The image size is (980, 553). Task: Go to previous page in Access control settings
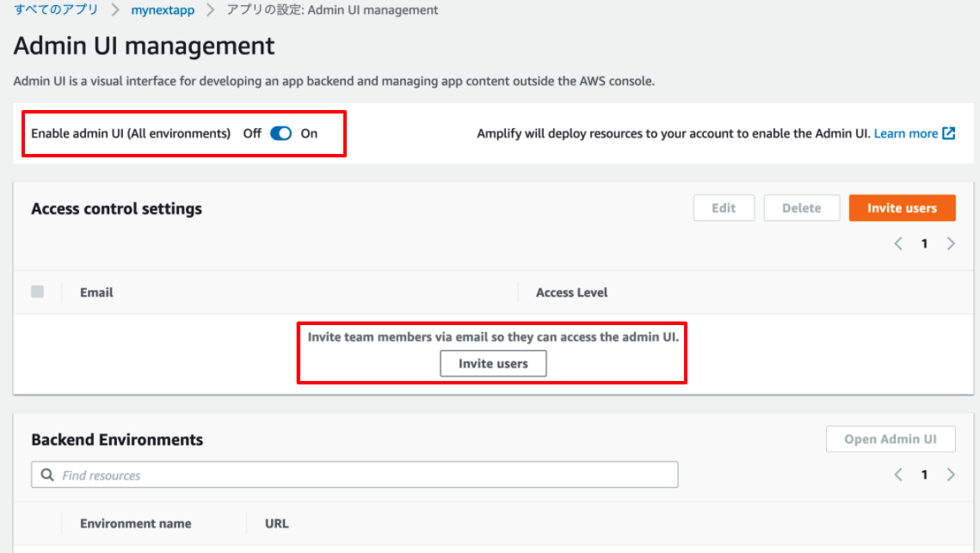[x=898, y=243]
